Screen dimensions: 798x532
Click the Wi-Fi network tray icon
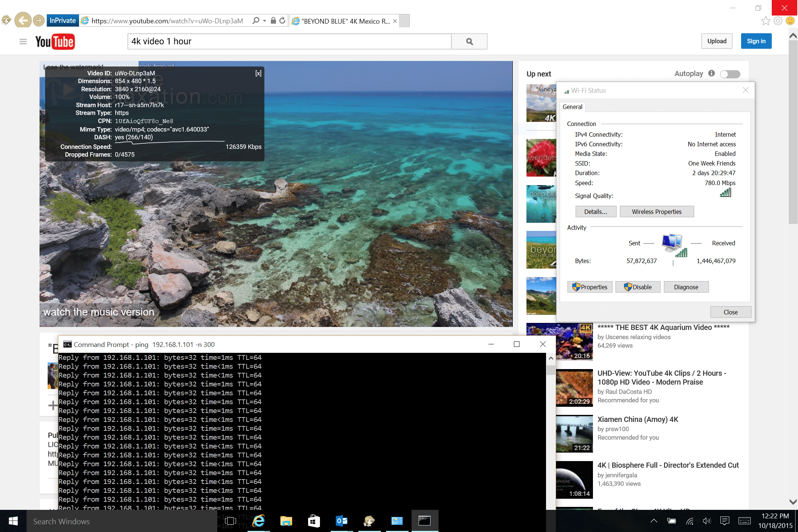689,521
